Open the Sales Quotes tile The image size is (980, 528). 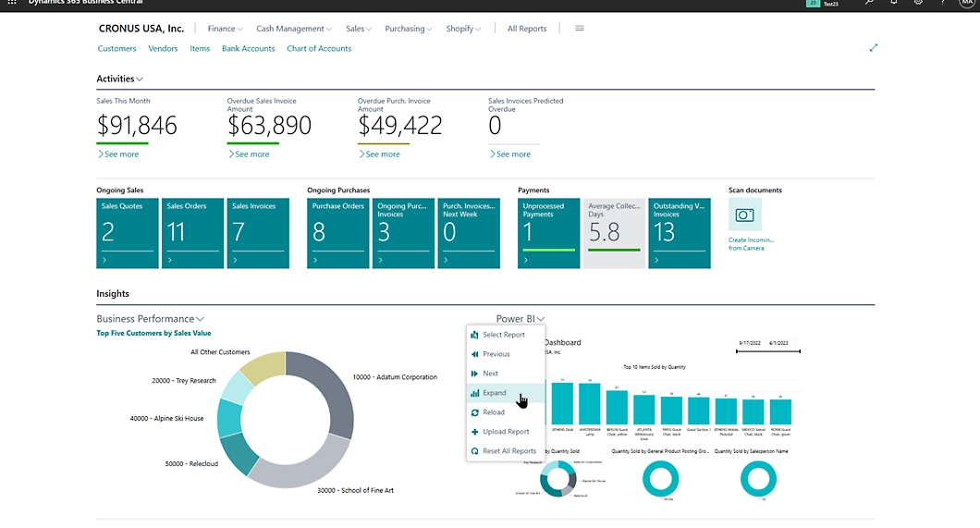[128, 233]
